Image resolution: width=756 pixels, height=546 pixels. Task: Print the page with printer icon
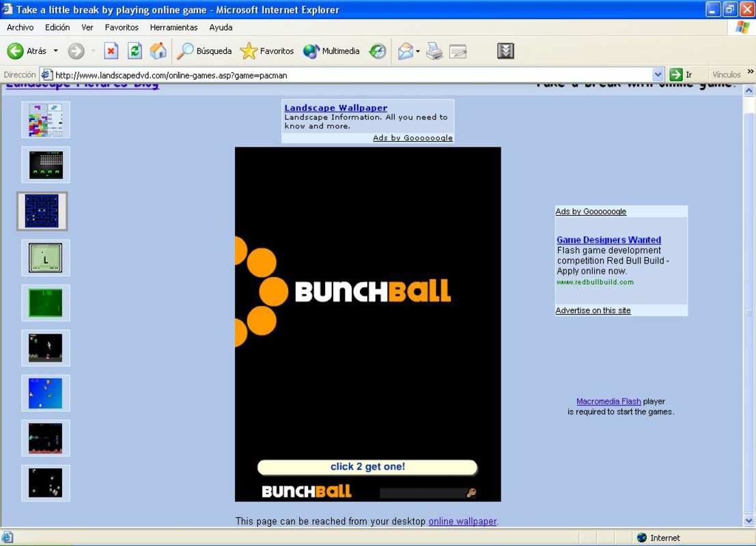tap(434, 51)
